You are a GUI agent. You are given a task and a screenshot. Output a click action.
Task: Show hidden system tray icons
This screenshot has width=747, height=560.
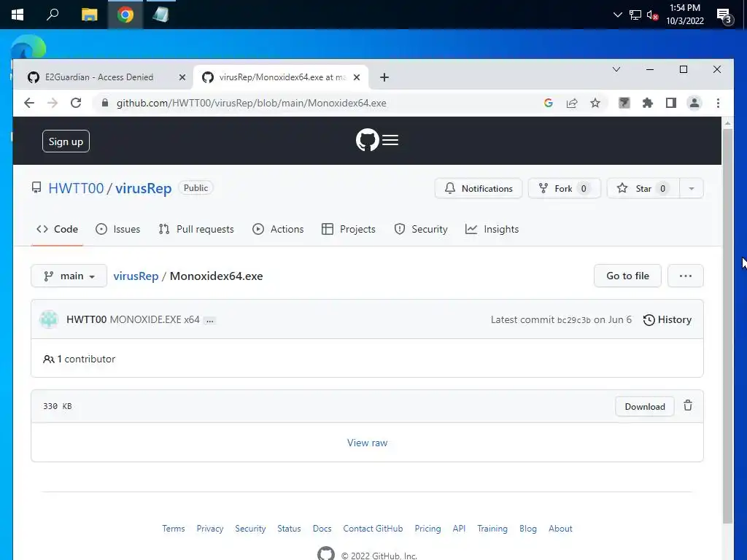(x=617, y=15)
